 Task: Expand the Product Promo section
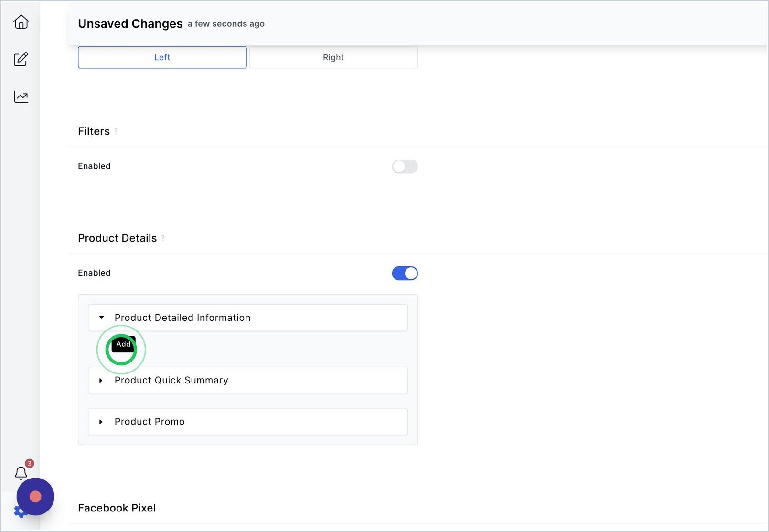coord(101,422)
